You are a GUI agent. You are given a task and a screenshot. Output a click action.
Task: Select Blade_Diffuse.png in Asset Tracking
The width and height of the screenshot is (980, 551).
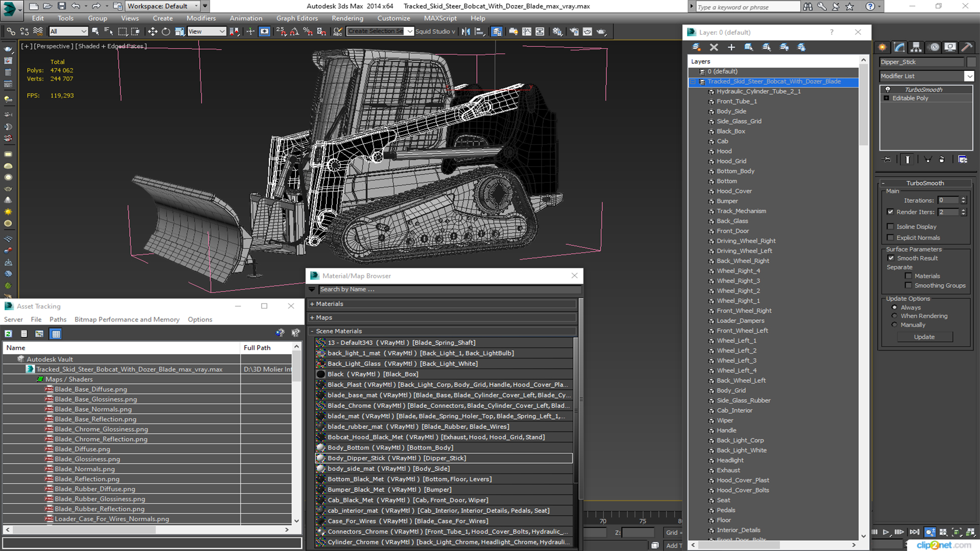[82, 449]
